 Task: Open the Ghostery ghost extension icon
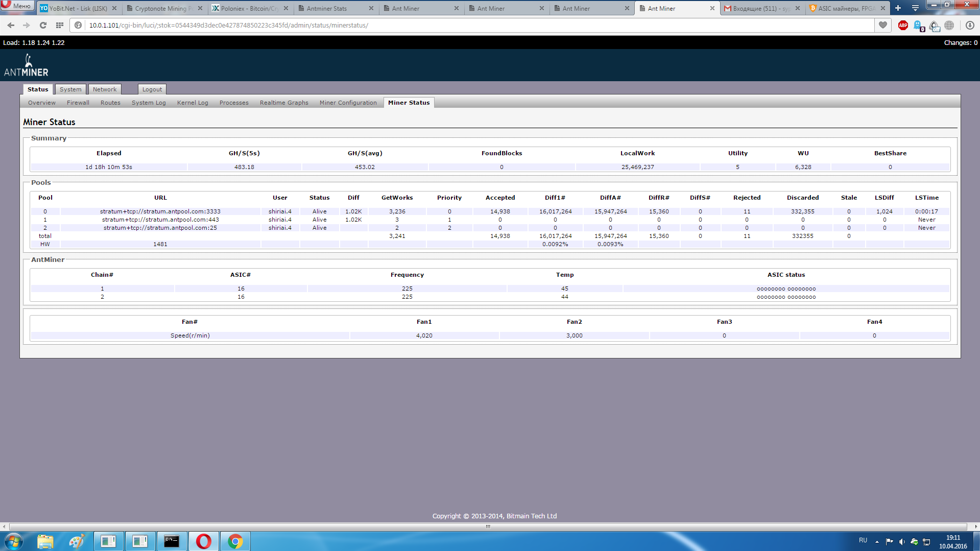point(918,25)
